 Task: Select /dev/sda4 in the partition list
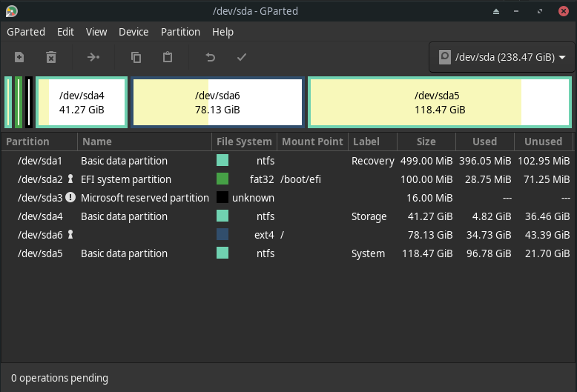(x=287, y=216)
